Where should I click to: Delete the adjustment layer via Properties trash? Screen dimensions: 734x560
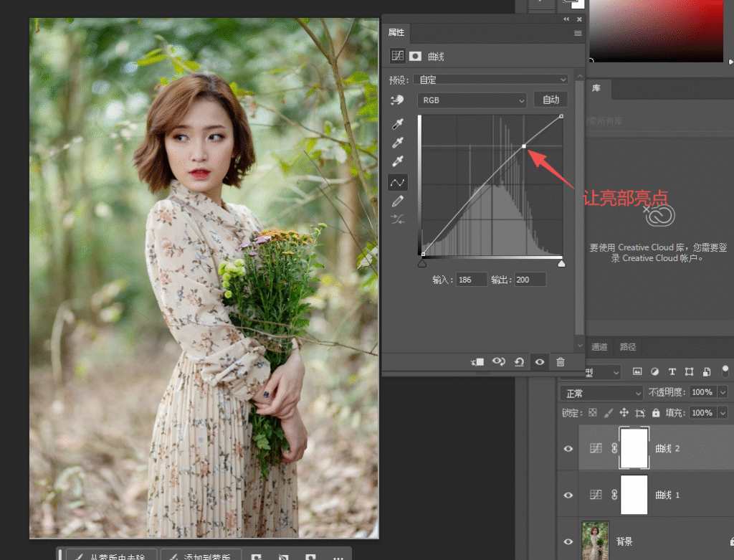561,362
